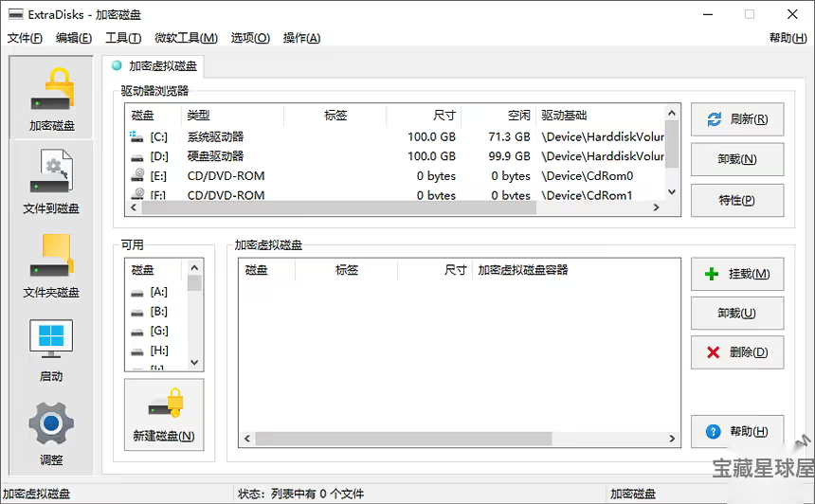Select available drive letter [G:] icon

tap(136, 332)
